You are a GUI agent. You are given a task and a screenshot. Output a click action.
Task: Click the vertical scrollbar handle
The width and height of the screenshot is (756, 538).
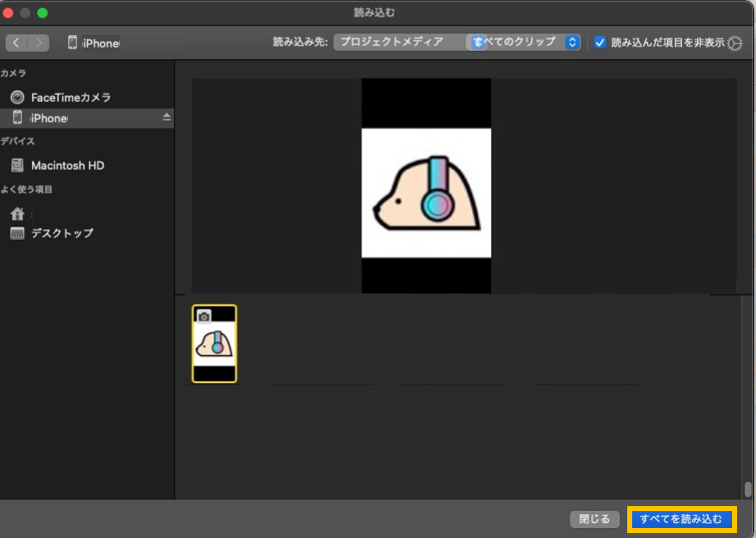coord(748,489)
